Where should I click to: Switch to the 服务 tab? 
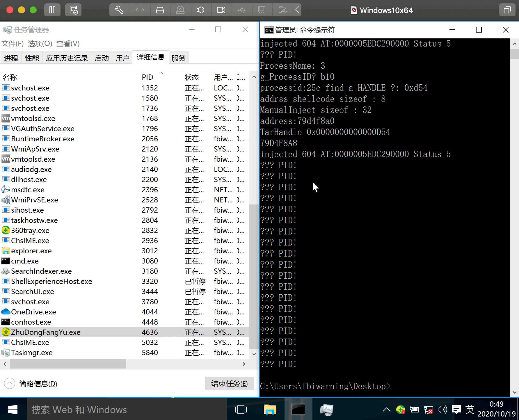point(178,58)
